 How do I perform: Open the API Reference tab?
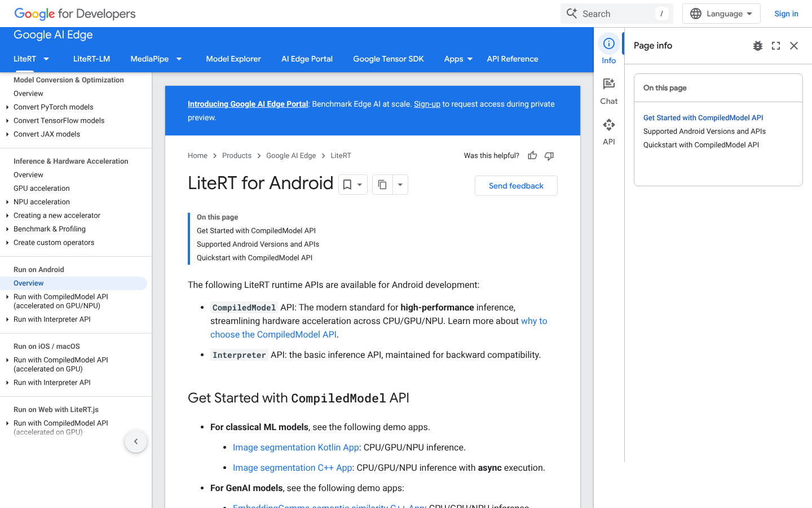(x=513, y=59)
